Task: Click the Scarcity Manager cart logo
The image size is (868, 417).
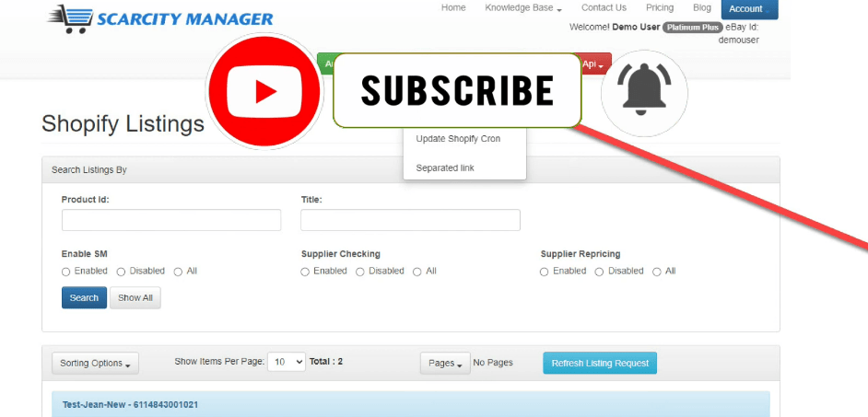Action: click(159, 19)
